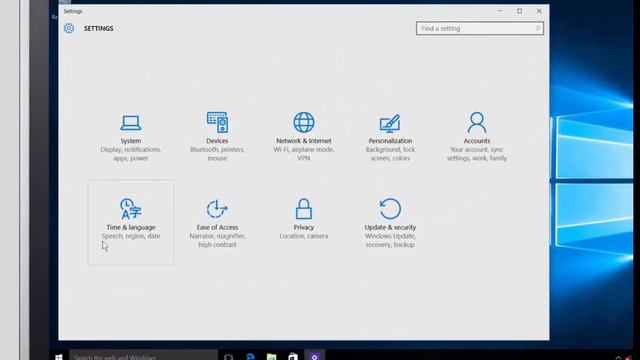Open the Store app from the taskbar
Viewport: 640px width, 360px height.
tap(293, 356)
